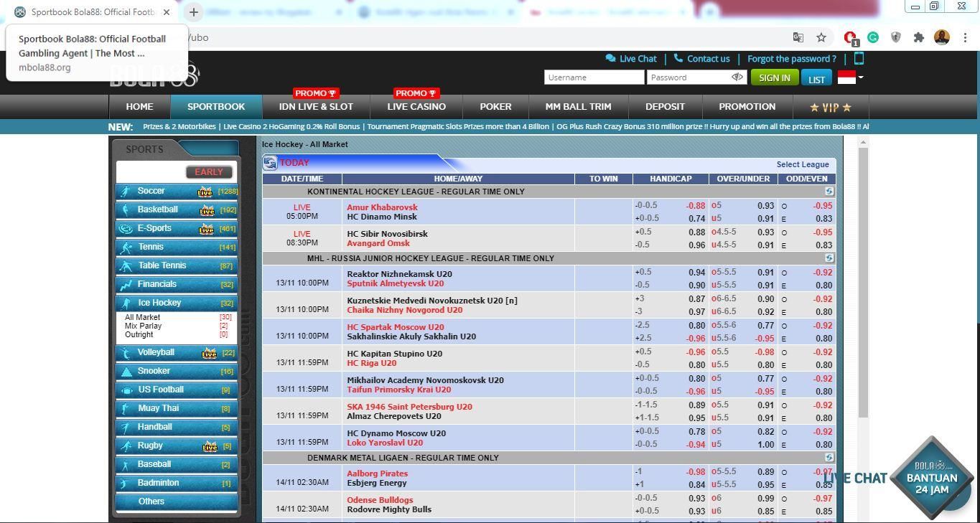
Task: Click the Tennis player icon
Action: (126, 247)
